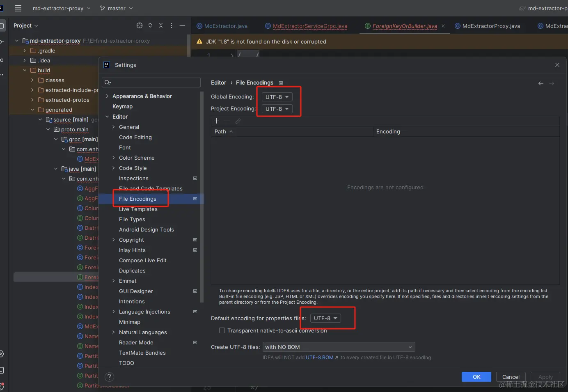Image resolution: width=568 pixels, height=392 pixels.
Task: Open Project Encoding dropdown
Action: [x=277, y=109]
